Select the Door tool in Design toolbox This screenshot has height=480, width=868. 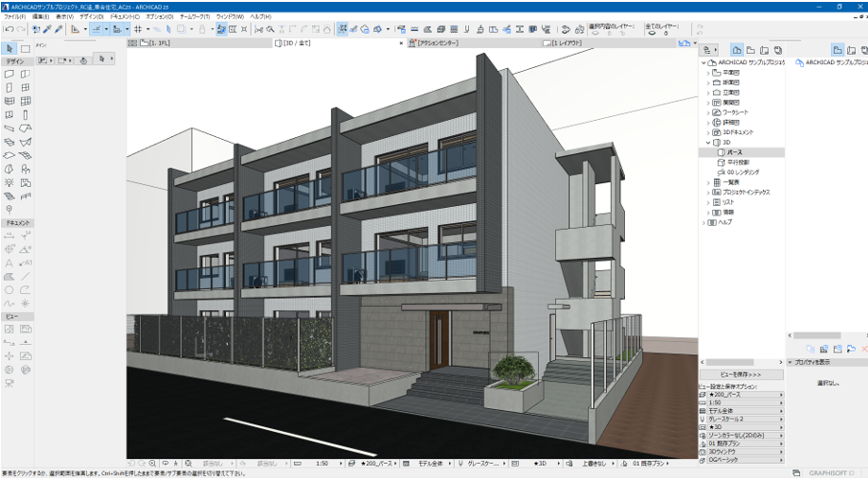(x=9, y=87)
